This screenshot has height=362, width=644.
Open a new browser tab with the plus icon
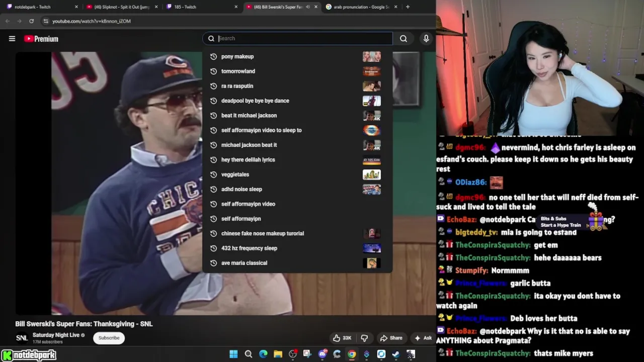408,7
